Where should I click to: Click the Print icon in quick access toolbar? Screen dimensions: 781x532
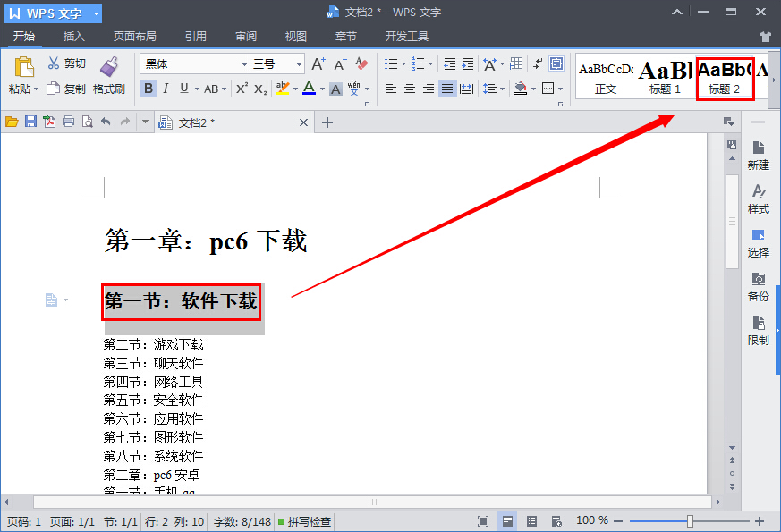[x=68, y=122]
